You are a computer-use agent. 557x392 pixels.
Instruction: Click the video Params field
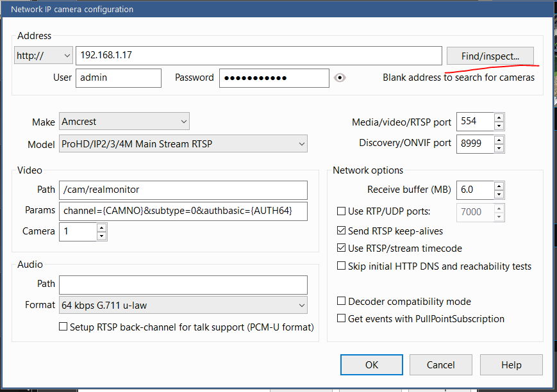click(x=183, y=211)
